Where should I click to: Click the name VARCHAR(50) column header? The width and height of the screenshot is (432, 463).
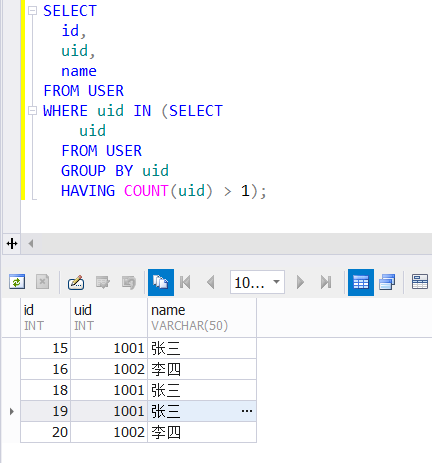[202, 317]
